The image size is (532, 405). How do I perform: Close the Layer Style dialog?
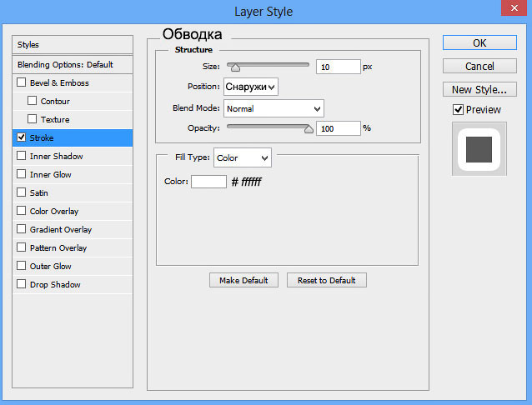514,7
